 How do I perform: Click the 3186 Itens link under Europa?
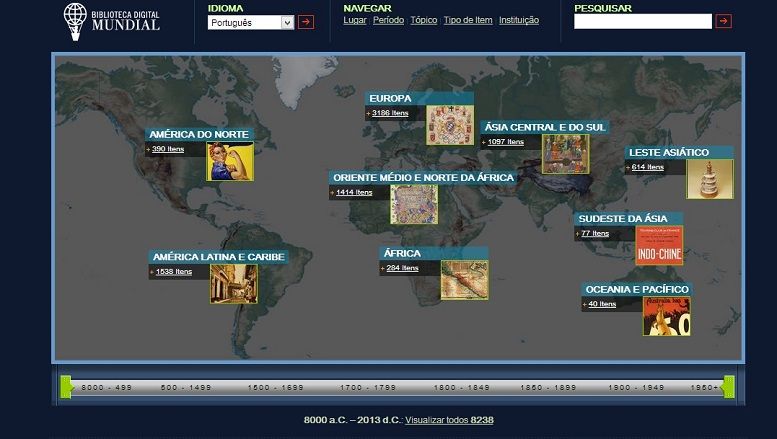pos(390,113)
